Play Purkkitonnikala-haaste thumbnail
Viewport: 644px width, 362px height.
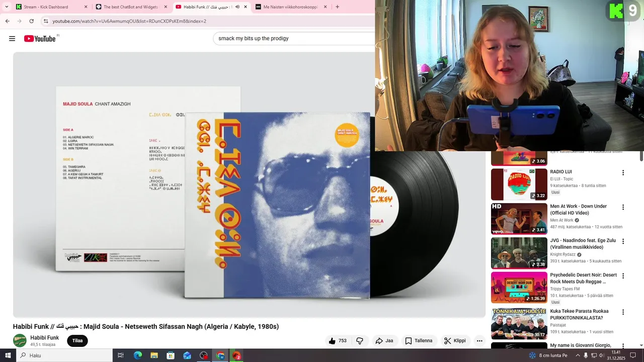point(519,324)
